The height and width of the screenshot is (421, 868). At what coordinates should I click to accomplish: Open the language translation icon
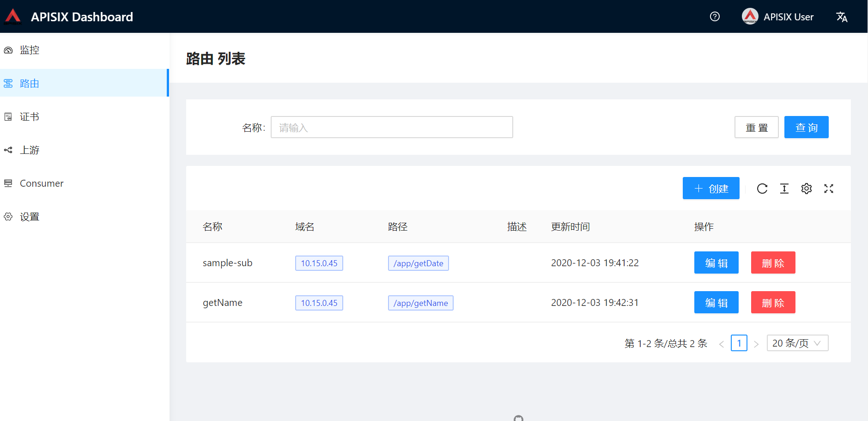(x=842, y=17)
